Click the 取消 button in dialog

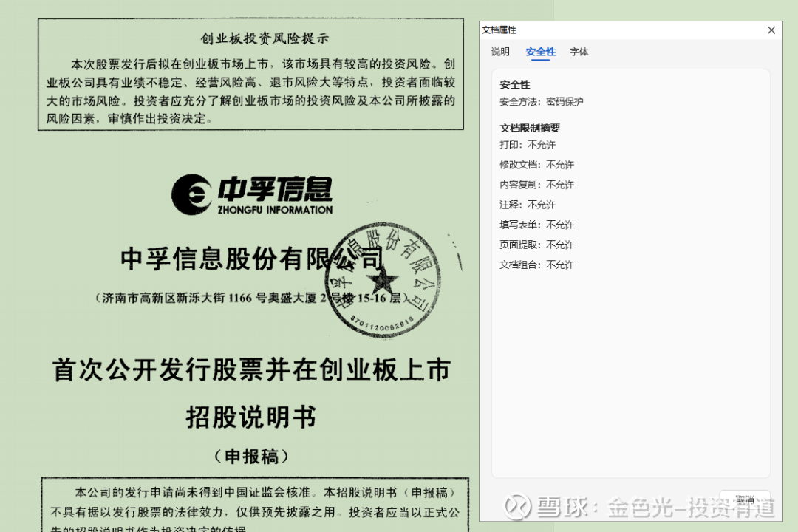pyautogui.click(x=745, y=499)
